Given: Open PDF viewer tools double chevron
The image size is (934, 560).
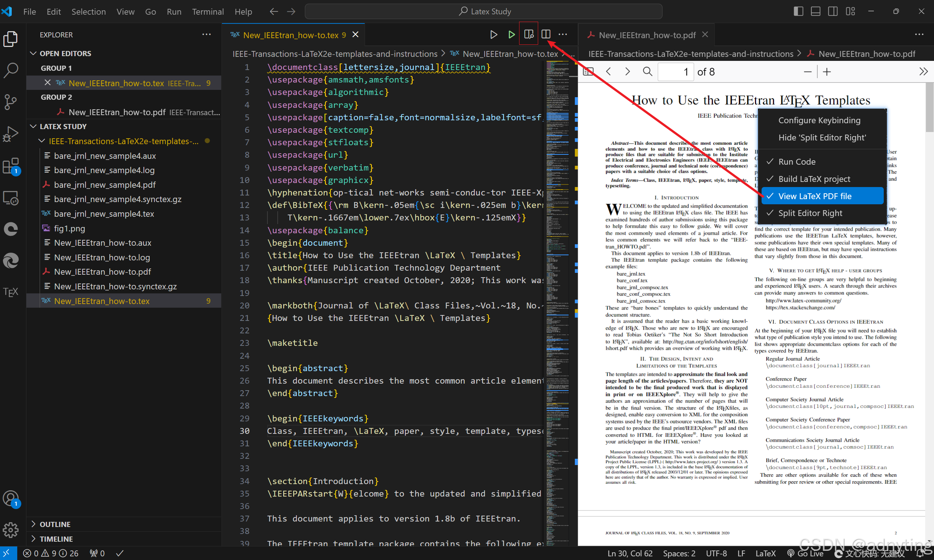Looking at the screenshot, I should (923, 72).
